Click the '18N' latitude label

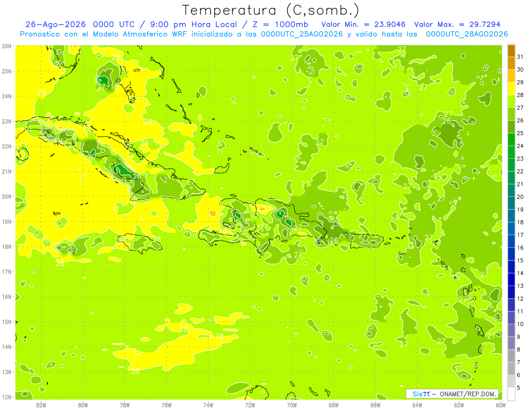tap(7, 247)
